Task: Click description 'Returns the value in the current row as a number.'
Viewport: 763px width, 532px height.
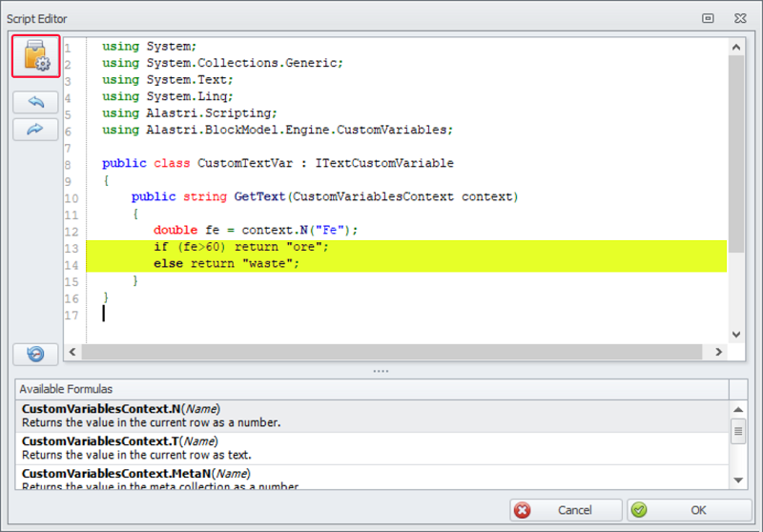Action: (x=152, y=422)
